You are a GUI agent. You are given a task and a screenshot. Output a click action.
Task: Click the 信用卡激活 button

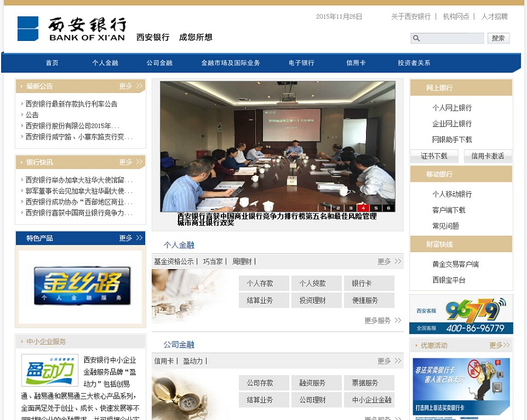[488, 156]
